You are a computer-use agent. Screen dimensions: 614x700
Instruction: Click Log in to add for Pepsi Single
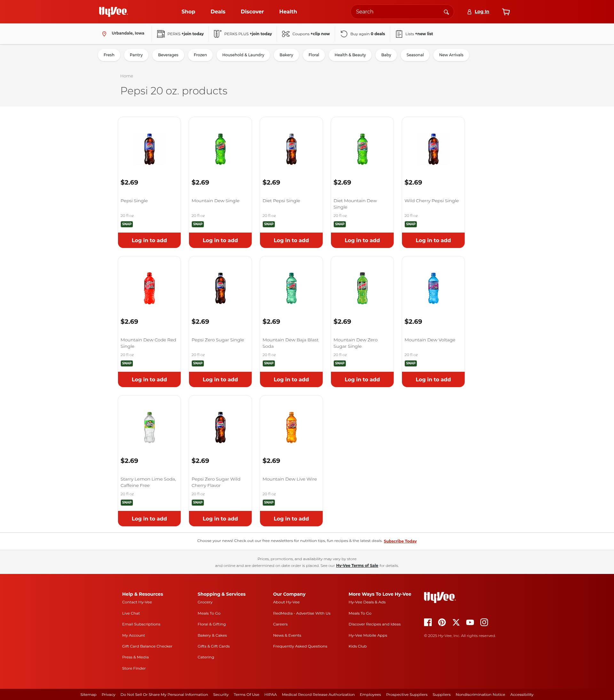(149, 240)
